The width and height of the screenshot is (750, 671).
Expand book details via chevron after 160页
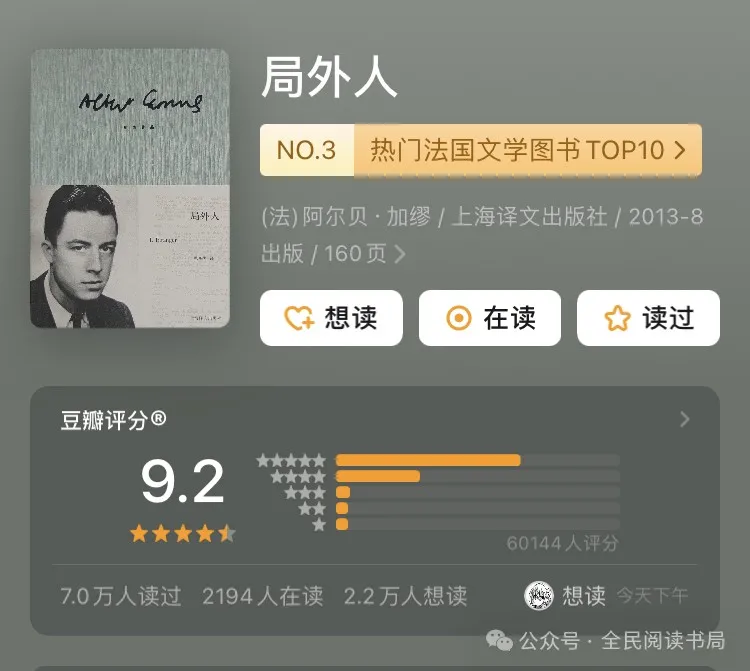point(400,254)
